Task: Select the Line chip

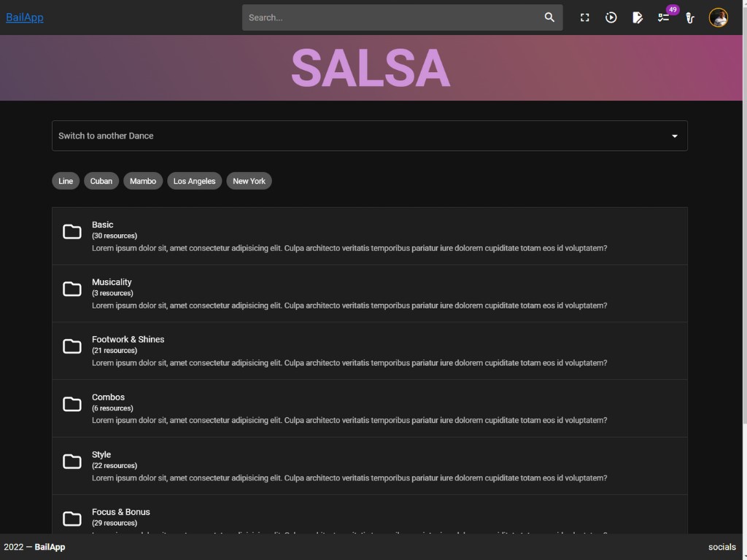Action: pyautogui.click(x=66, y=181)
